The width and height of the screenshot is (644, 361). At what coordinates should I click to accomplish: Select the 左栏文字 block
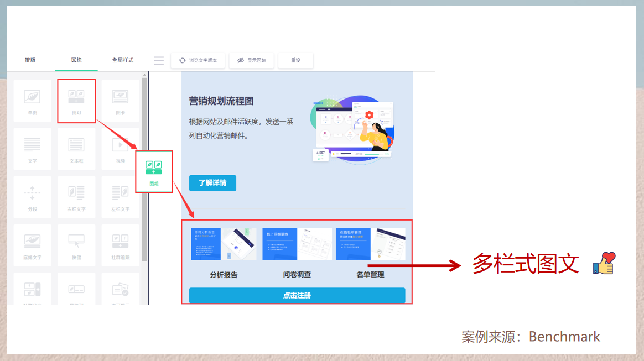tap(121, 197)
